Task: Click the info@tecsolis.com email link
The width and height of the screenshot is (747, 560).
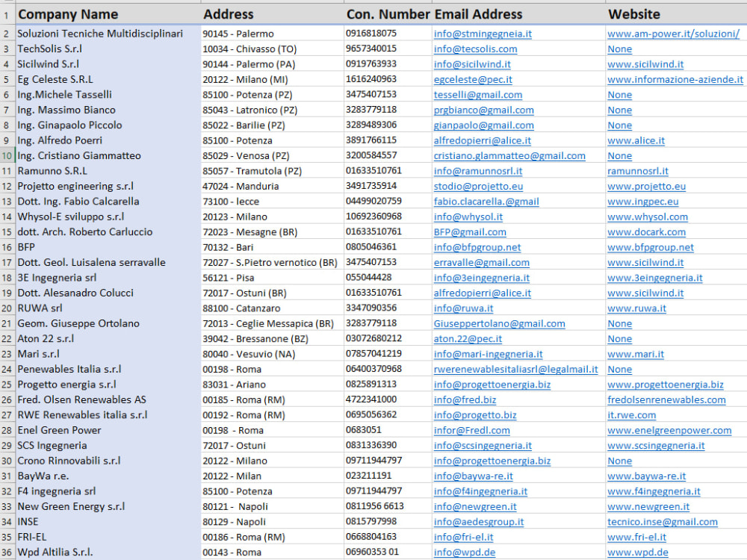Action: point(475,49)
